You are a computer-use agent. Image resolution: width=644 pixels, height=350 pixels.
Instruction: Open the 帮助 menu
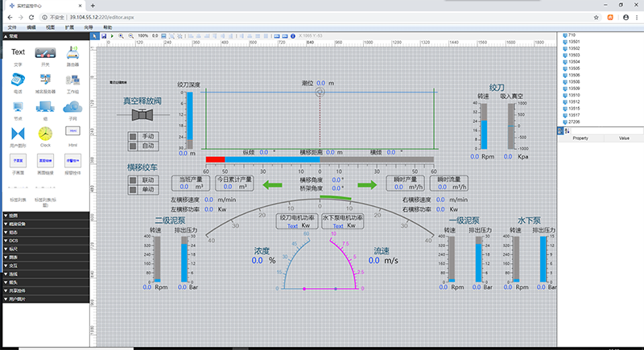(108, 27)
